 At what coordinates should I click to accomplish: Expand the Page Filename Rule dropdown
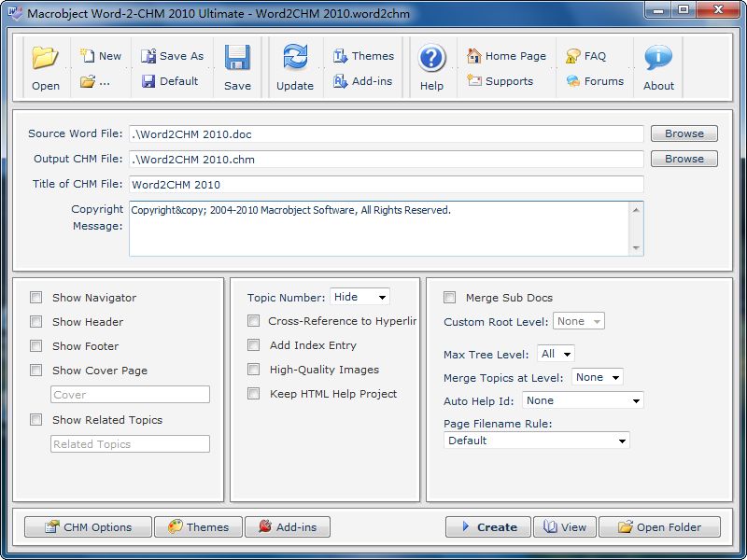536,441
